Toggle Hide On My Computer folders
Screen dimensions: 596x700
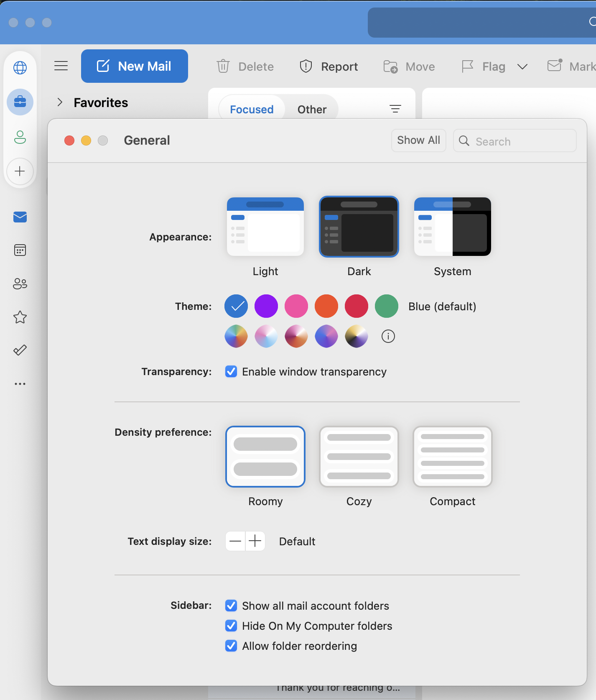tap(231, 626)
